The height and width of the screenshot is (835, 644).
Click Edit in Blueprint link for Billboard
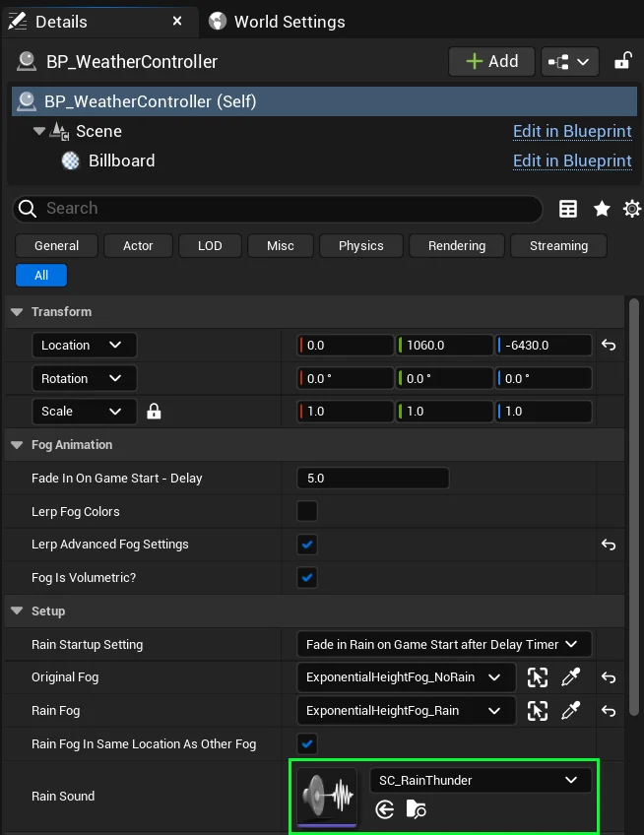coord(572,161)
